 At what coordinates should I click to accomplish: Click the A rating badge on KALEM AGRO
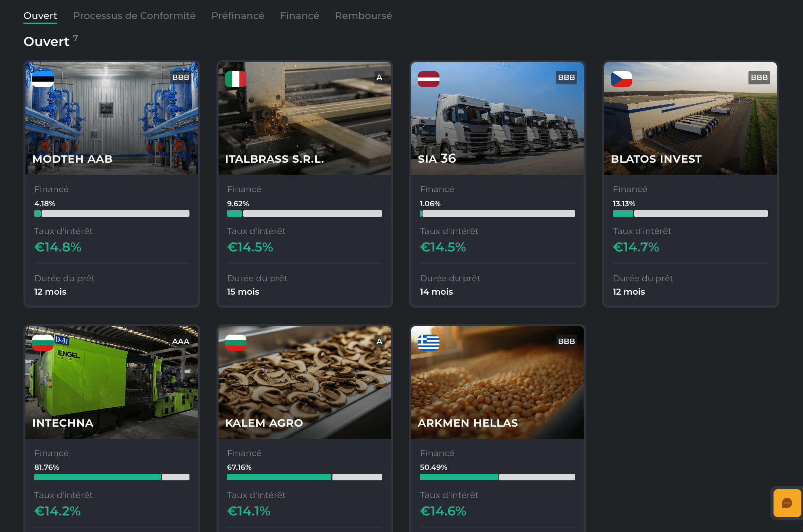point(379,341)
